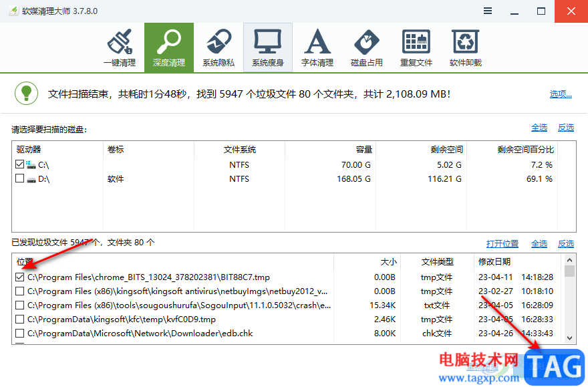This screenshot has width=588, height=387.
Task: Click the 70.00 G capacity value
Action: 356,164
